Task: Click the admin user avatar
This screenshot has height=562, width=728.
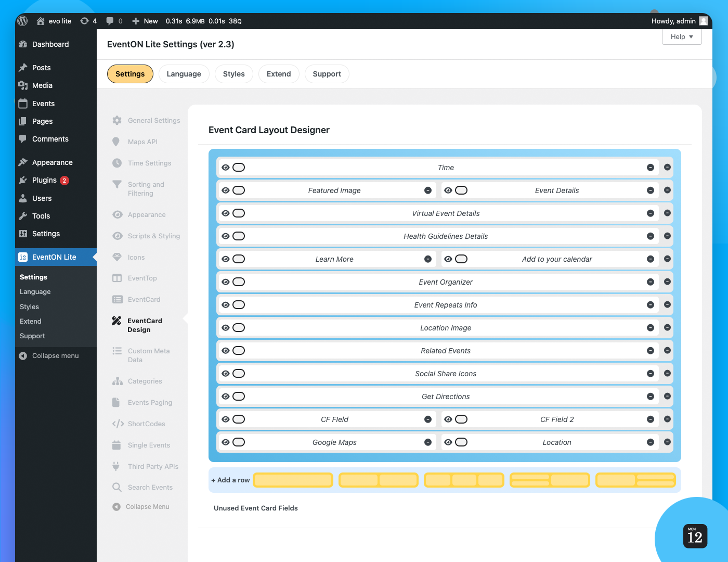Action: 704,21
